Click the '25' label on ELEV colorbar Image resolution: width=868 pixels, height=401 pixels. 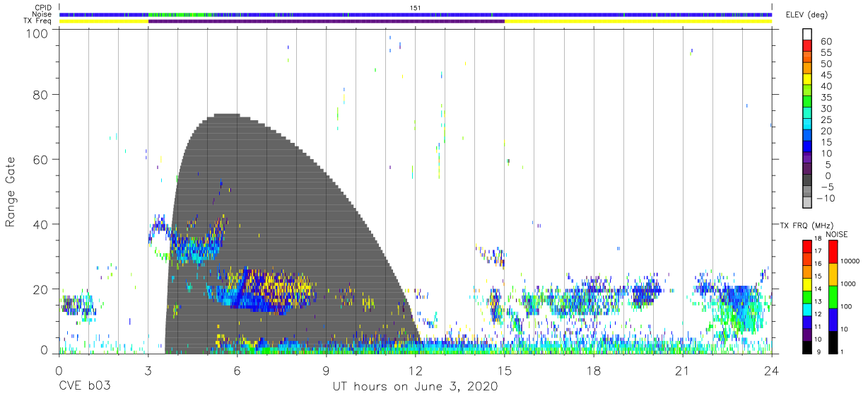click(826, 120)
